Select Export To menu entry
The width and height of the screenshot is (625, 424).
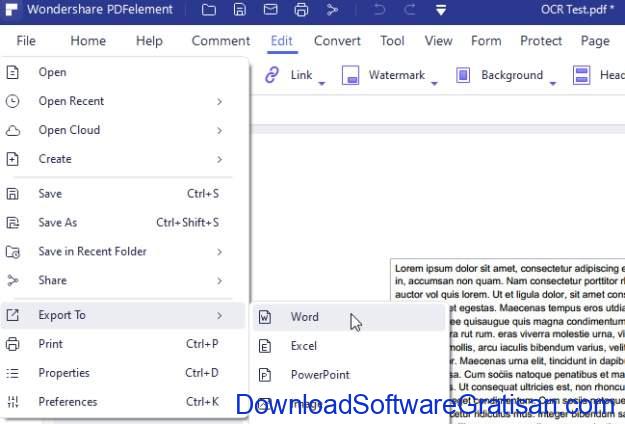click(123, 315)
